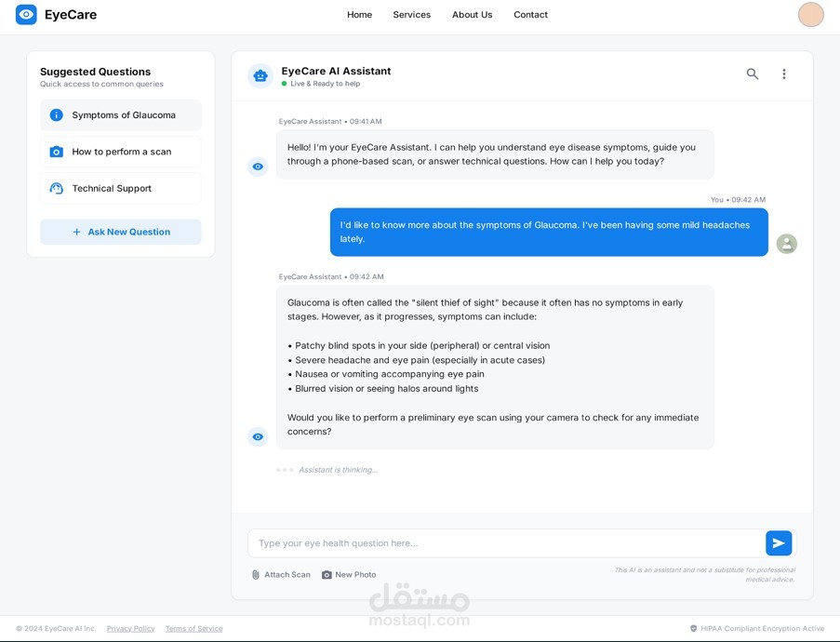This screenshot has height=642, width=840.
Task: Open the user profile avatar in header
Action: [810, 15]
